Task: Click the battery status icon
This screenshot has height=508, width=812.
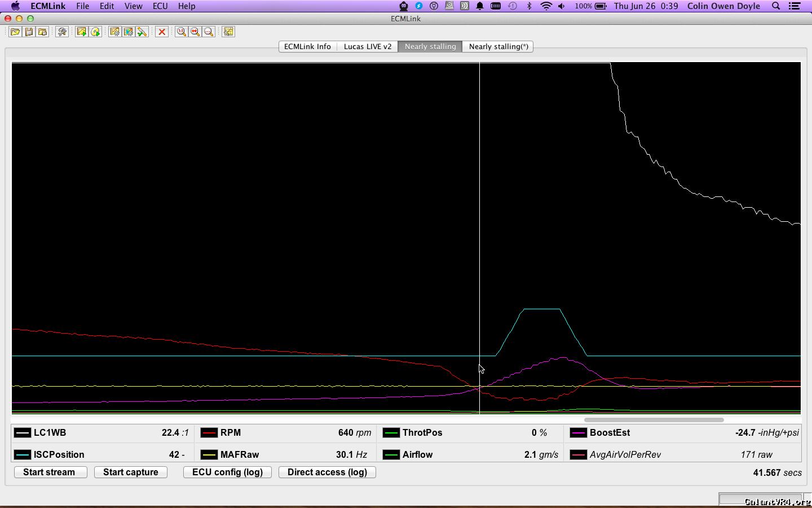Action: click(601, 6)
